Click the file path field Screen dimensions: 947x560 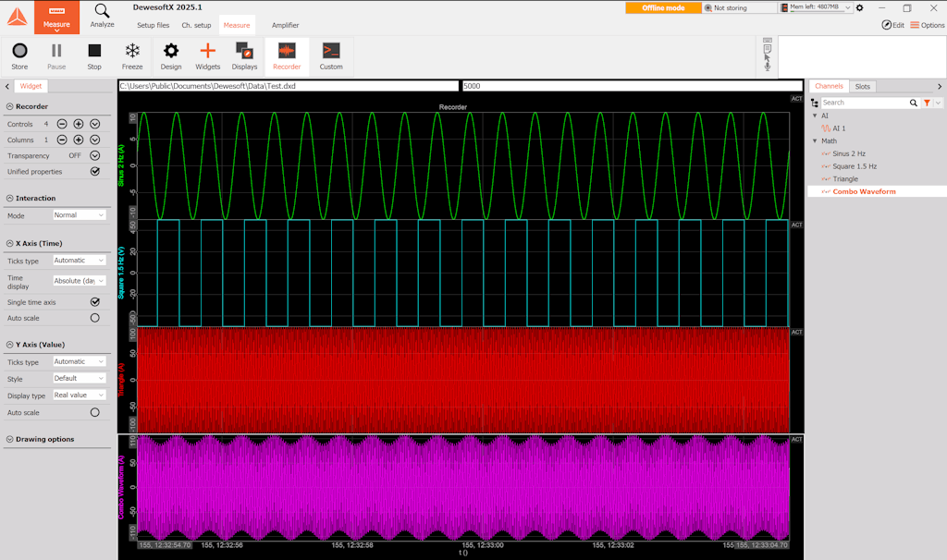289,86
